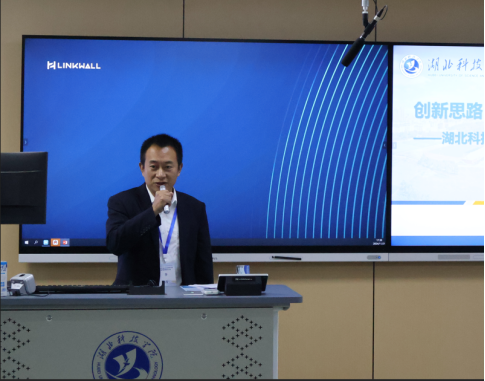Click the slide subtitle starting with ——湖北科
This screenshot has width=485, height=381.
coord(449,138)
